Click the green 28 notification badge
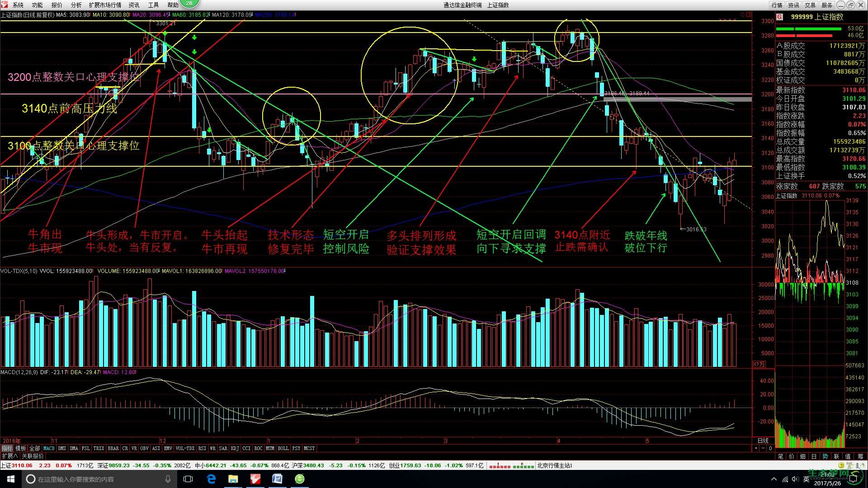 pos(189,4)
